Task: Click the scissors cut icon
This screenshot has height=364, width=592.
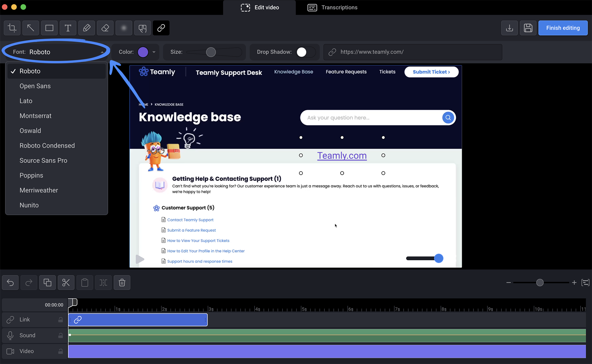Action: pyautogui.click(x=66, y=283)
